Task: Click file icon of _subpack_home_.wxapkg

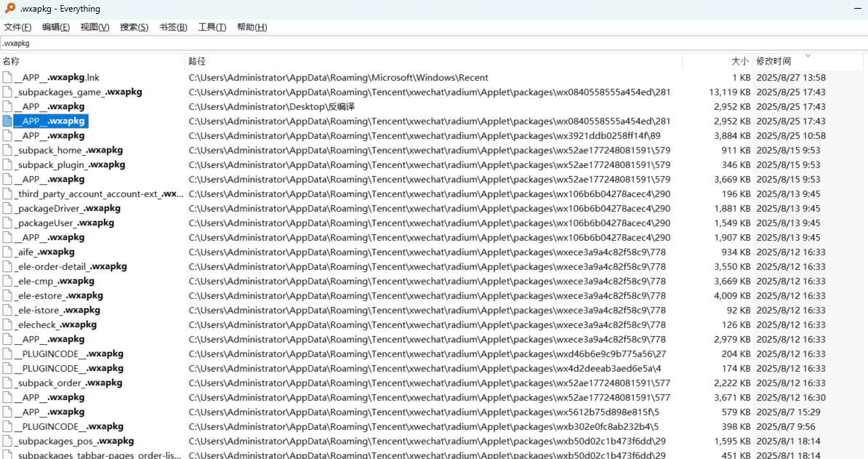Action: (x=7, y=151)
